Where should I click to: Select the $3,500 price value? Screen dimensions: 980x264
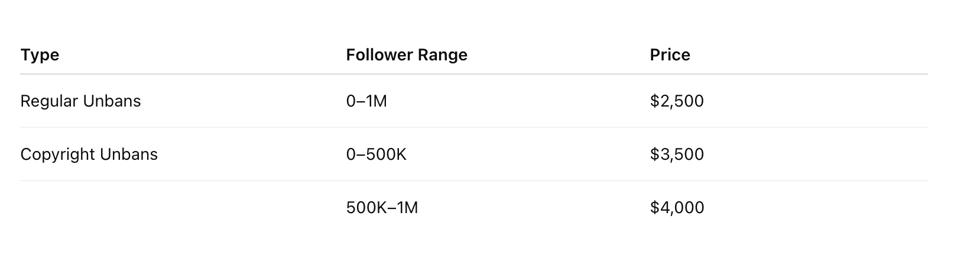point(677,154)
